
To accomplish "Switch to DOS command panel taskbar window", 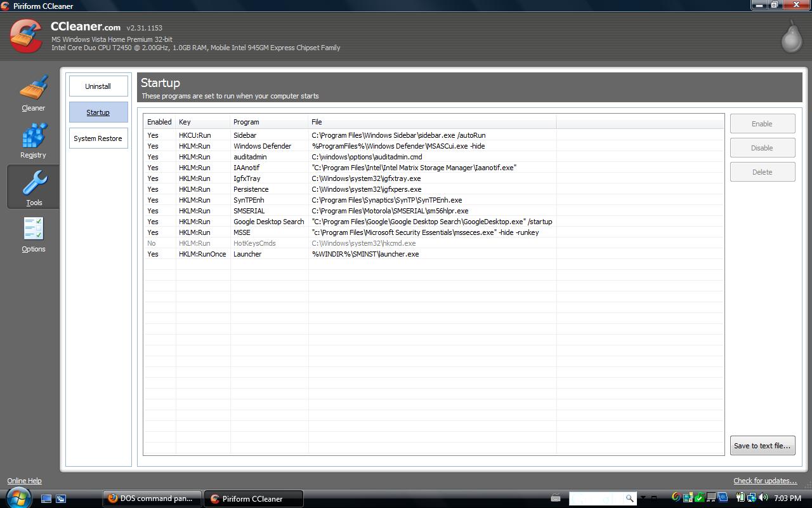I will coord(152,498).
